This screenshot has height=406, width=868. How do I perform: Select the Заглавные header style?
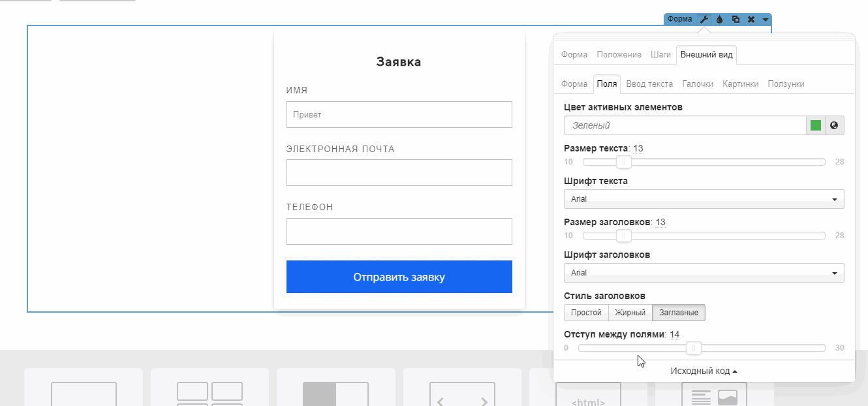[679, 313]
